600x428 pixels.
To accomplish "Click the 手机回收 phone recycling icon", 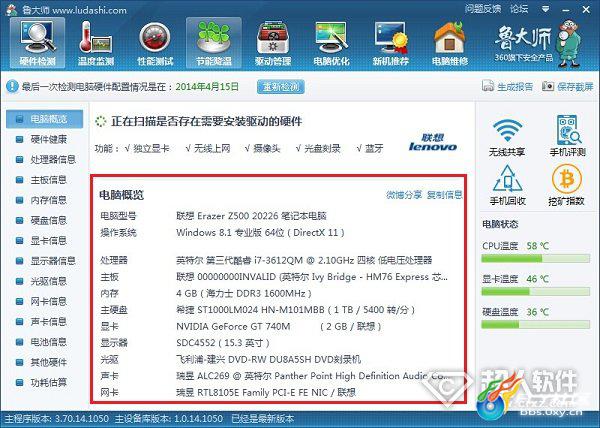I will click(508, 179).
